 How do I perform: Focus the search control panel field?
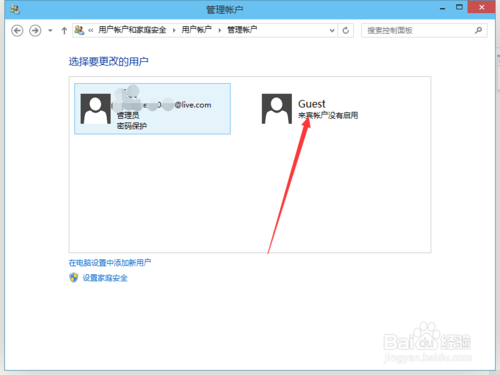coord(424,30)
